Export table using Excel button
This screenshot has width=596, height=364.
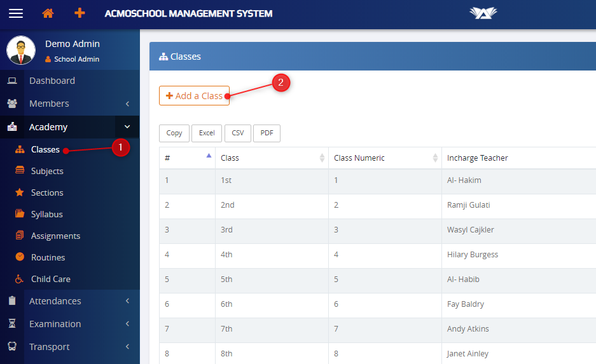click(207, 133)
